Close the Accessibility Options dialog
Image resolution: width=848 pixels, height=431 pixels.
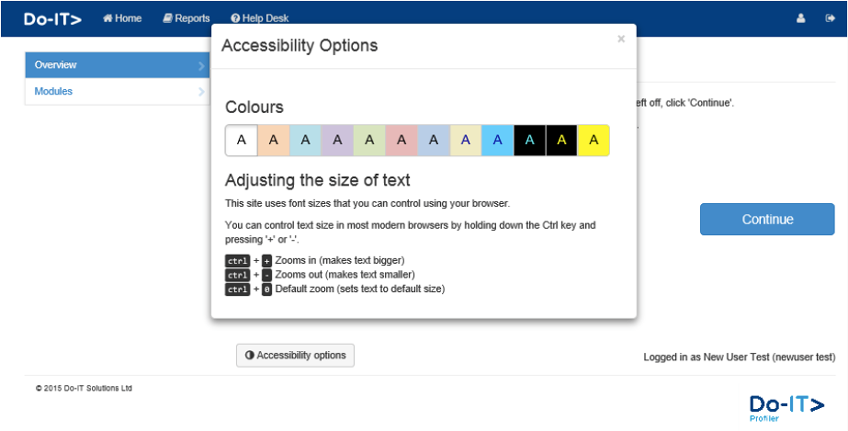[621, 39]
